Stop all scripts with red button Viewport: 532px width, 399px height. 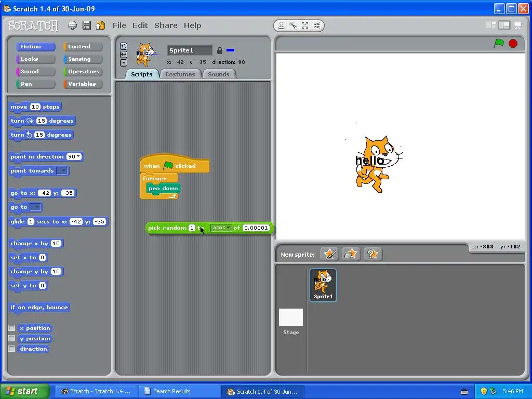point(513,44)
